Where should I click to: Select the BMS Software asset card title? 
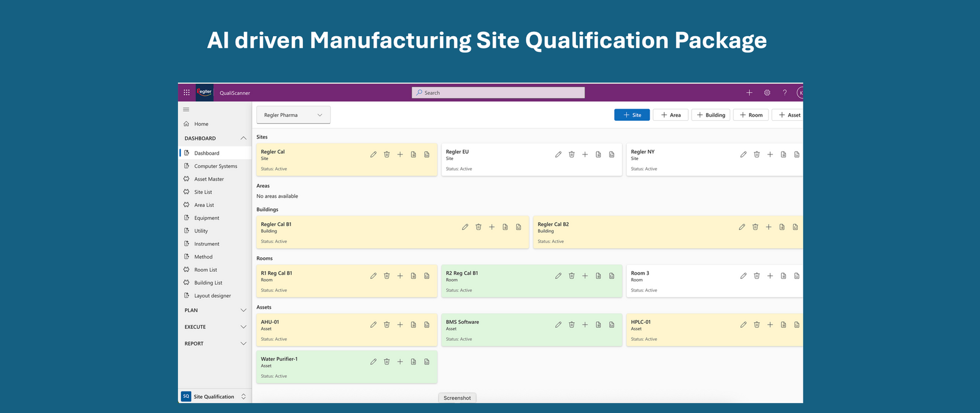pyautogui.click(x=462, y=322)
